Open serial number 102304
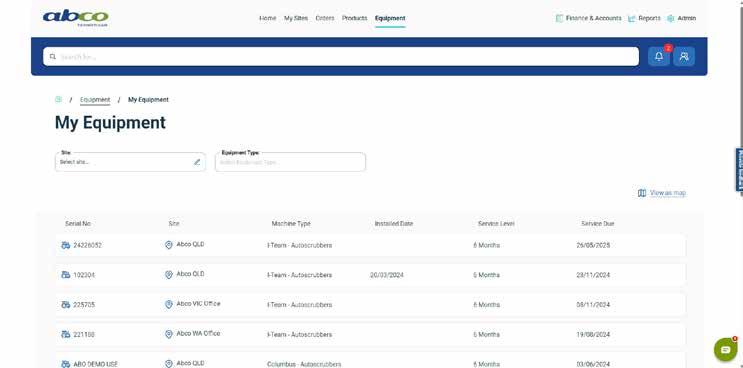The image size is (743, 368). coord(84,275)
